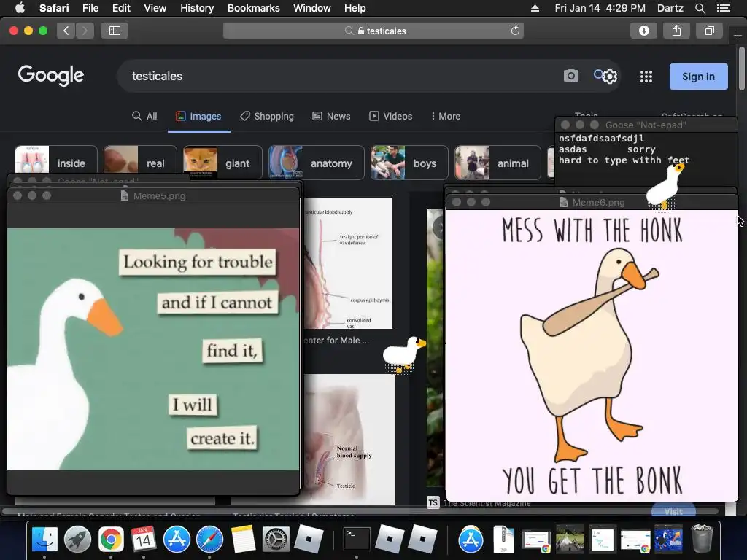Click 'hard to type withh feet' text

[x=624, y=160]
